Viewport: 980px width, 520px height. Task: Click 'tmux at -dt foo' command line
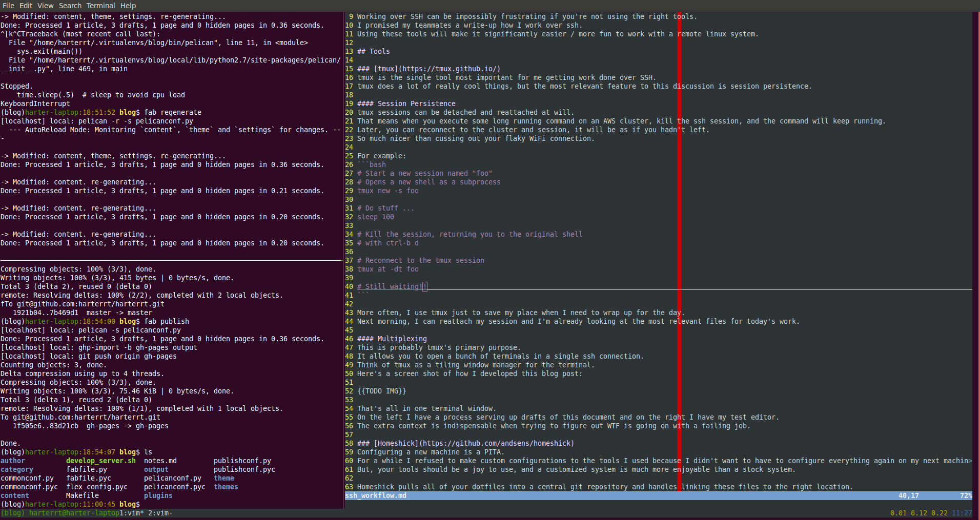tap(388, 269)
